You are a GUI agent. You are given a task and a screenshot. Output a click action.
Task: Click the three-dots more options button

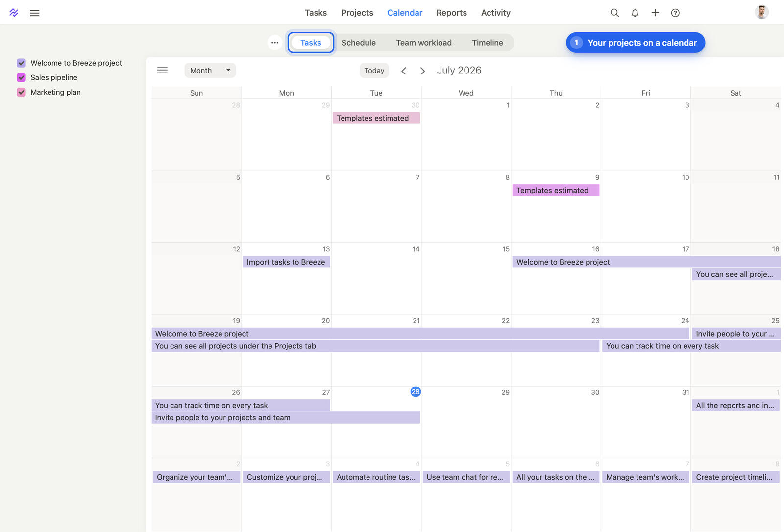point(275,43)
